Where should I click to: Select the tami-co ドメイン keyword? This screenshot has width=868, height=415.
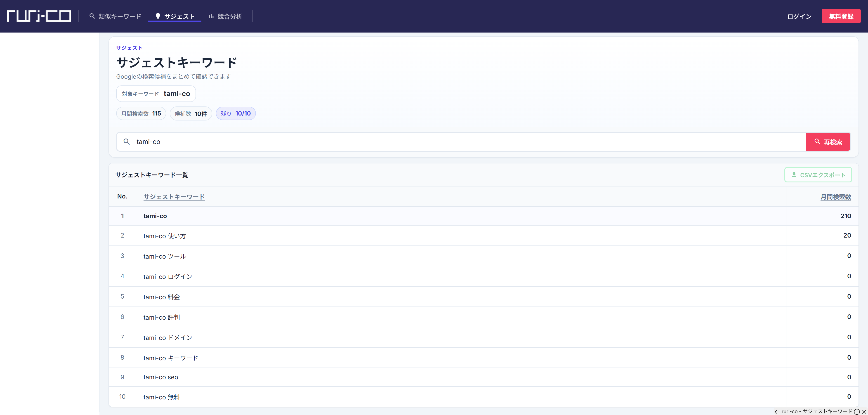pyautogui.click(x=168, y=337)
